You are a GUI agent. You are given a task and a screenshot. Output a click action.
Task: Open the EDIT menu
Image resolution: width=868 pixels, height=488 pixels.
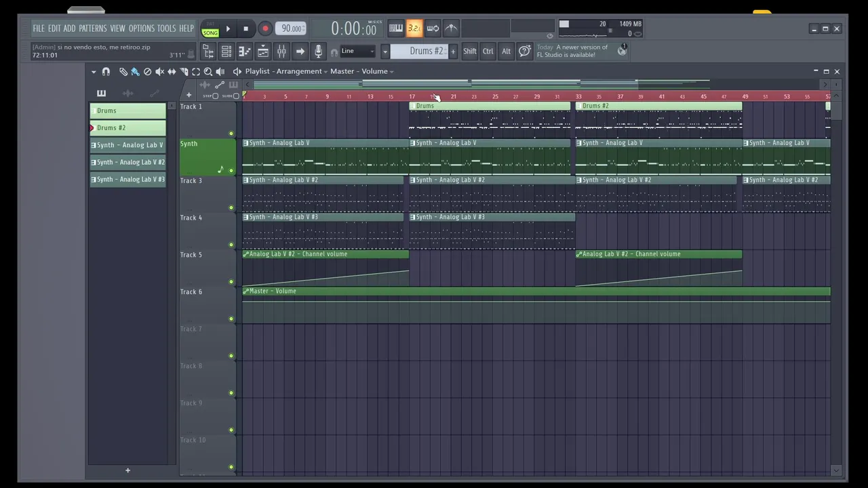tap(54, 28)
